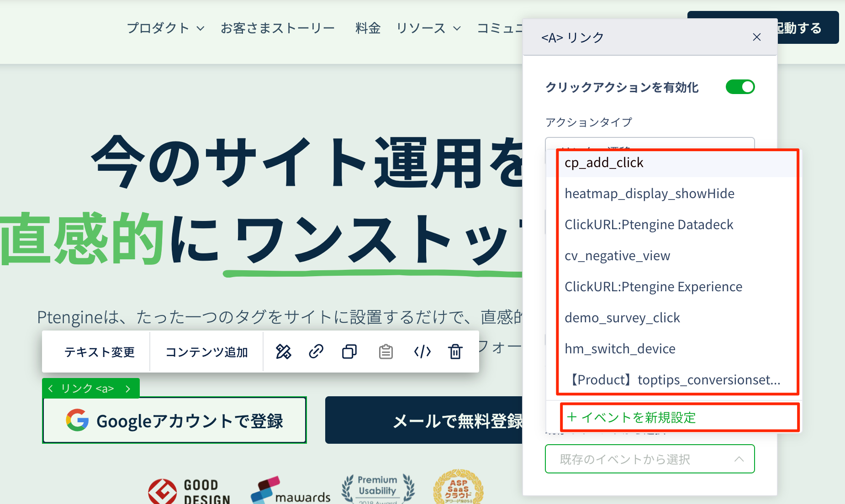Expand the プロダクト navigation menu
The width and height of the screenshot is (845, 504).
tap(165, 28)
